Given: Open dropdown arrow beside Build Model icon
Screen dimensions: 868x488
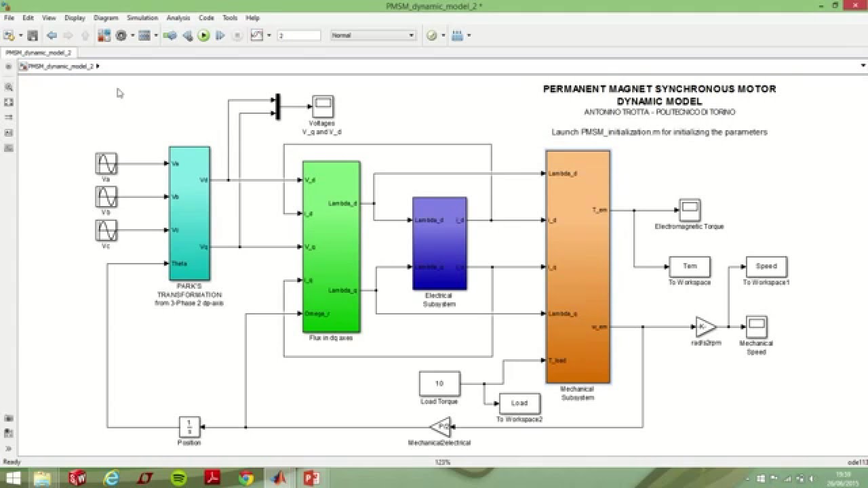Looking at the screenshot, I should click(469, 35).
